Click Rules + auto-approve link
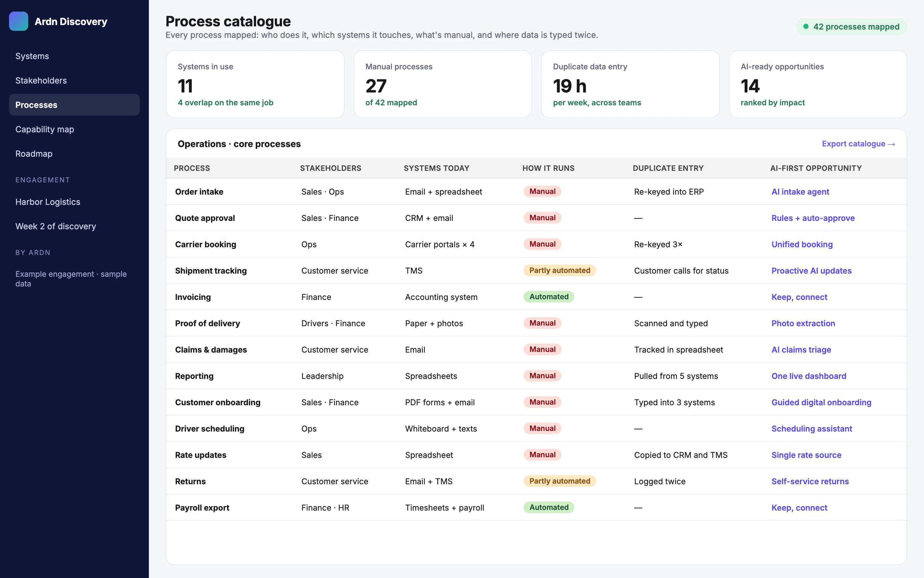The height and width of the screenshot is (578, 924). (x=813, y=218)
